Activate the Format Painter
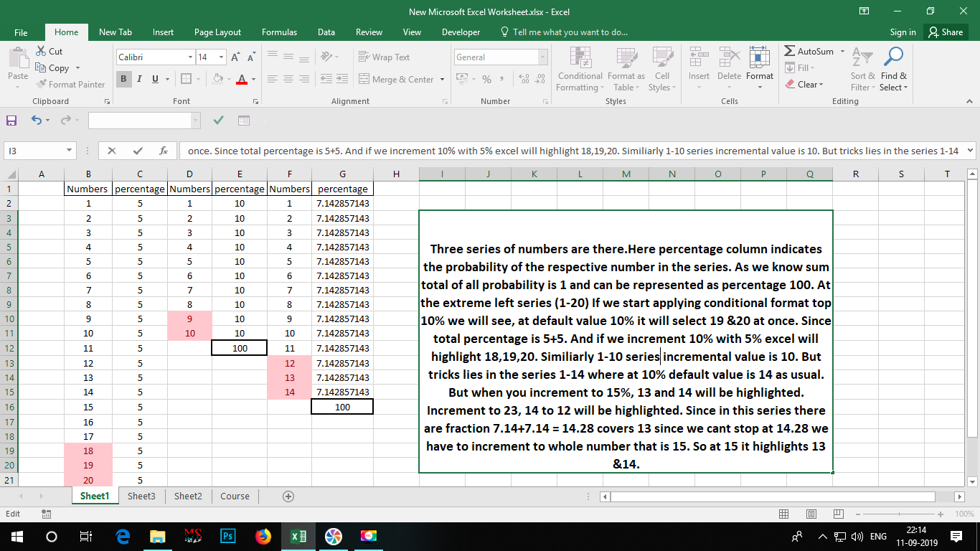This screenshot has height=551, width=980. click(70, 84)
